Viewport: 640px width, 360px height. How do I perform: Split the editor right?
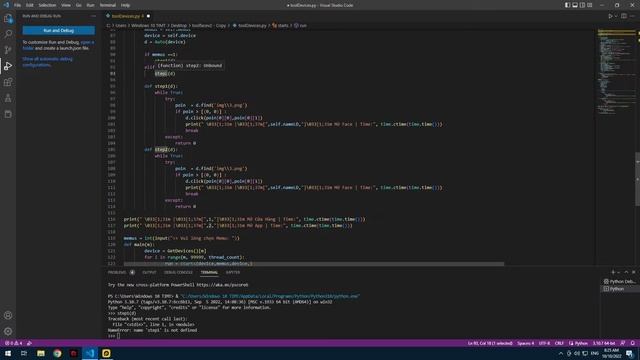(x=624, y=16)
